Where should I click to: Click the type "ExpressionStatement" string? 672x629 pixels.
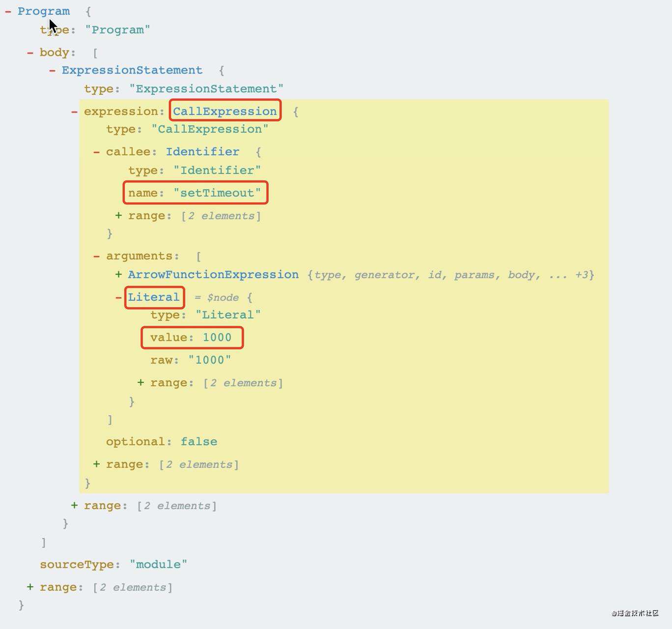[206, 89]
